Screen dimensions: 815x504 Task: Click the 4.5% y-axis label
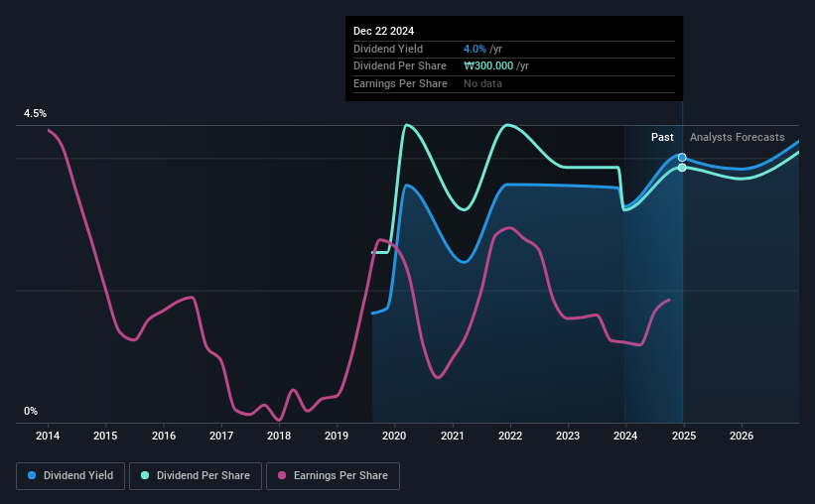35,113
